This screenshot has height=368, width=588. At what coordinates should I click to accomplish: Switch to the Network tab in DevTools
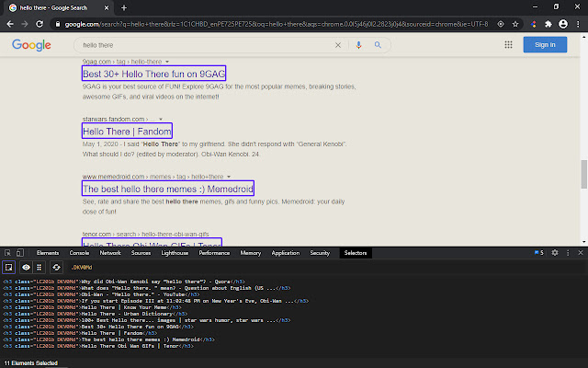click(x=110, y=253)
